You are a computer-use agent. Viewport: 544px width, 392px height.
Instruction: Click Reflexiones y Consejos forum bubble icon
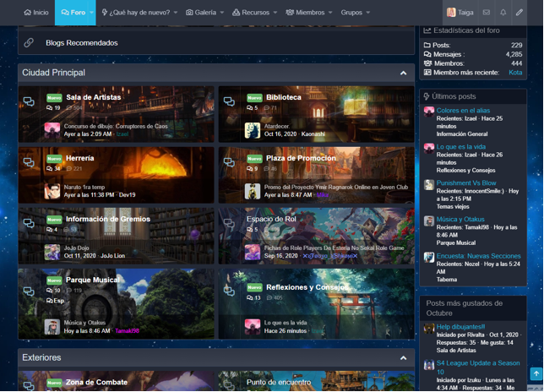coord(229,291)
